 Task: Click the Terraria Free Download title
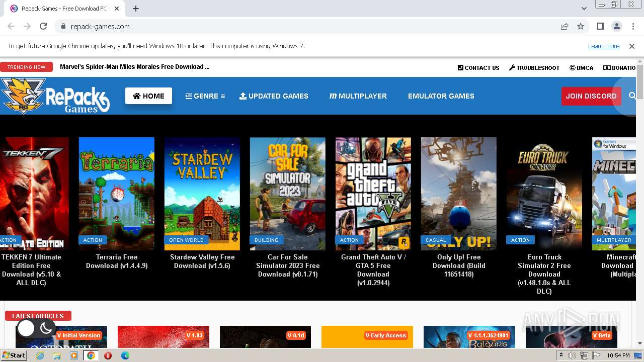(x=117, y=261)
